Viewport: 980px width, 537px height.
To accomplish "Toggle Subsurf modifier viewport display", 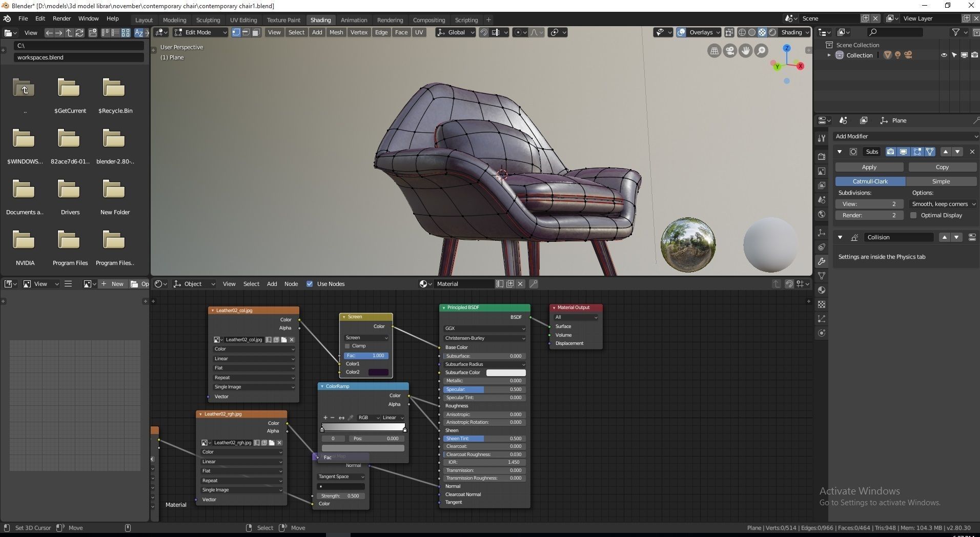I will pos(904,152).
